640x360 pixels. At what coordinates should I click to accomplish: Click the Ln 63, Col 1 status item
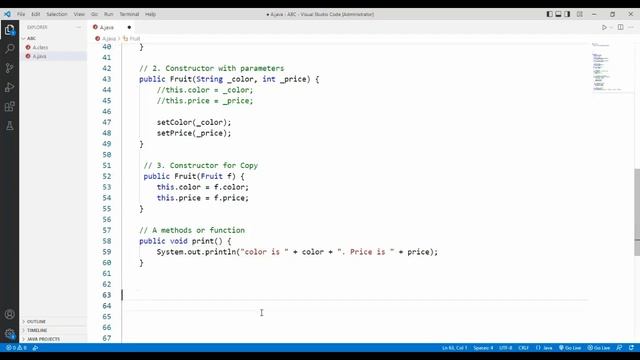tap(454, 348)
